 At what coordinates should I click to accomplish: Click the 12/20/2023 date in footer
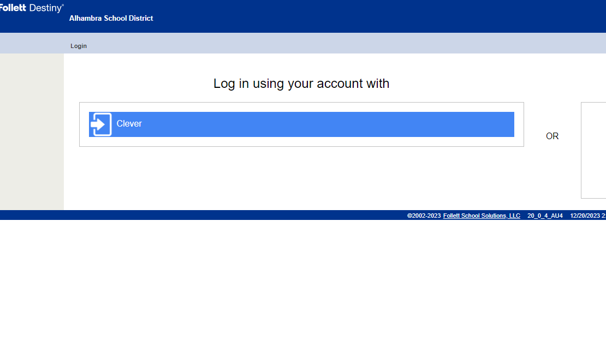585,216
